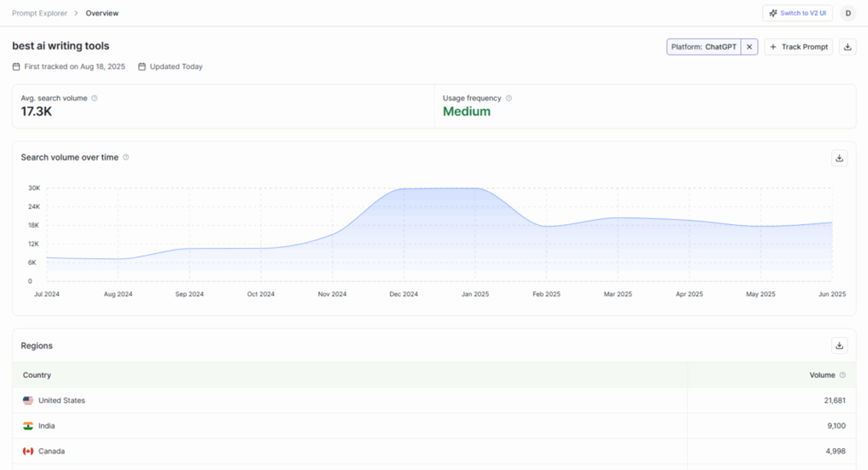868x470 pixels.
Task: Click the Dec 2024 chart axis label
Action: click(404, 294)
